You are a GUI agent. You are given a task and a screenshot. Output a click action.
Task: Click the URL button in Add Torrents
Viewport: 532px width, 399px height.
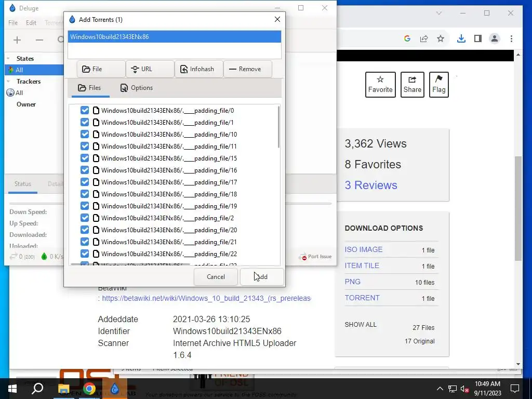click(150, 69)
